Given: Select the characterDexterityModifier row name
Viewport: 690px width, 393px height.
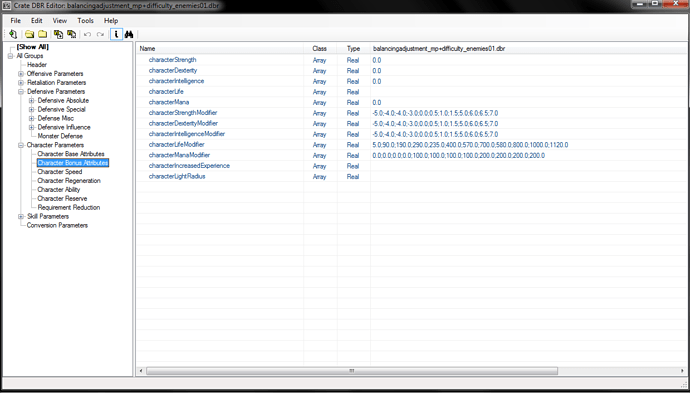Looking at the screenshot, I should (183, 123).
